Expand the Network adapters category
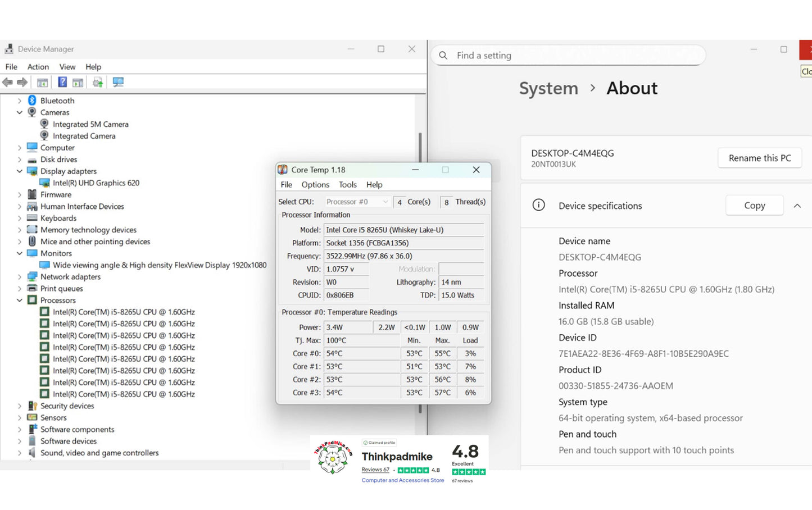The image size is (812, 510). coord(20,277)
